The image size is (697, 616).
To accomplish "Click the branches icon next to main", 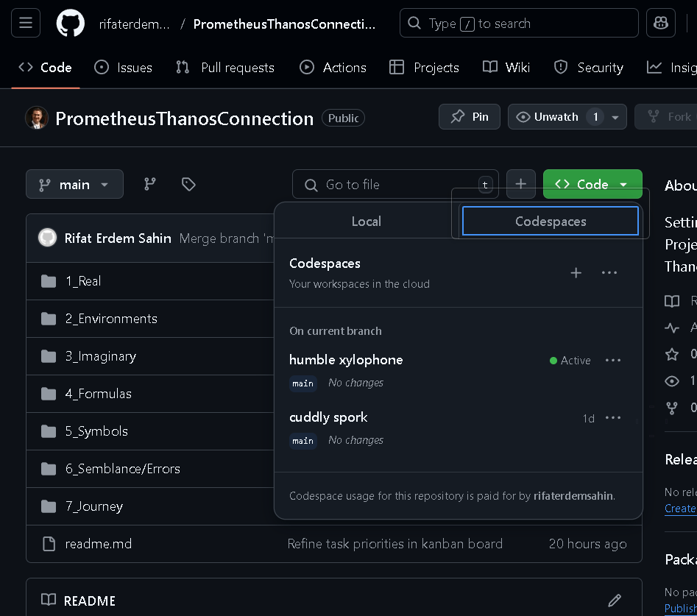I will [x=150, y=184].
